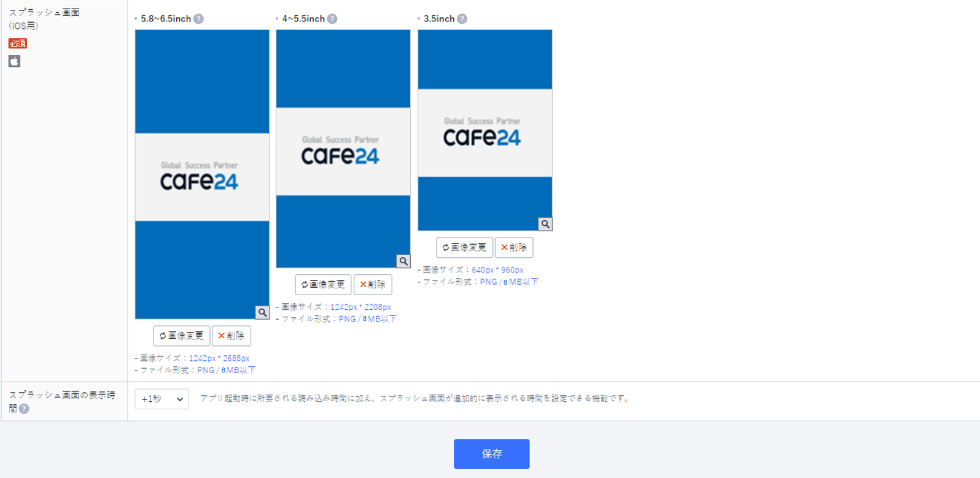This screenshot has height=478, width=980.
Task: Click the スプラッシュ画面の表示時間 label
Action: coord(62,401)
